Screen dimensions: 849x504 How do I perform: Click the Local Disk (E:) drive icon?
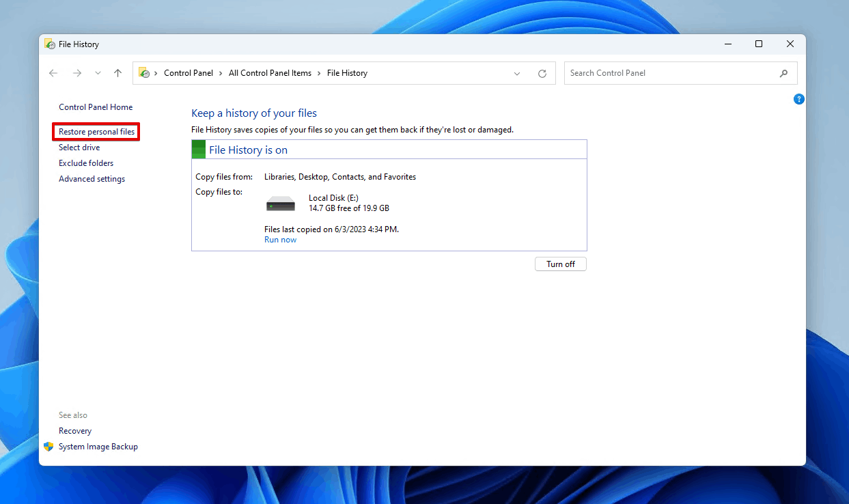pos(280,204)
